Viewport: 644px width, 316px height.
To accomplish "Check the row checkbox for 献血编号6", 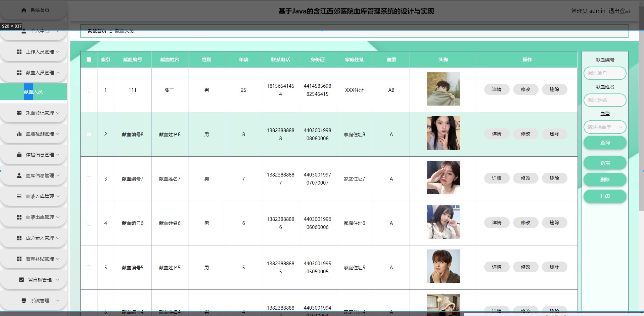I will point(89,223).
